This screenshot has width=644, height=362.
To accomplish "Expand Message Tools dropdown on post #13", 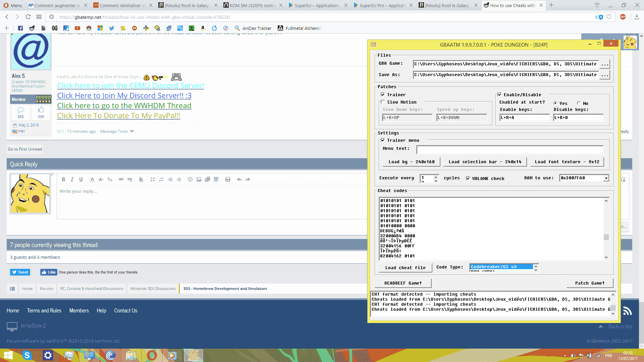I will pyautogui.click(x=117, y=131).
